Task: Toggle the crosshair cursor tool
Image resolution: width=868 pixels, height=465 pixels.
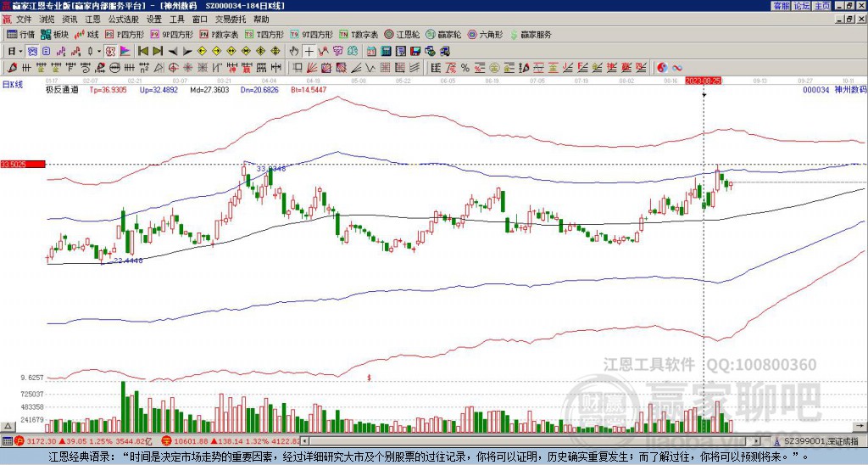Action: pyautogui.click(x=309, y=51)
